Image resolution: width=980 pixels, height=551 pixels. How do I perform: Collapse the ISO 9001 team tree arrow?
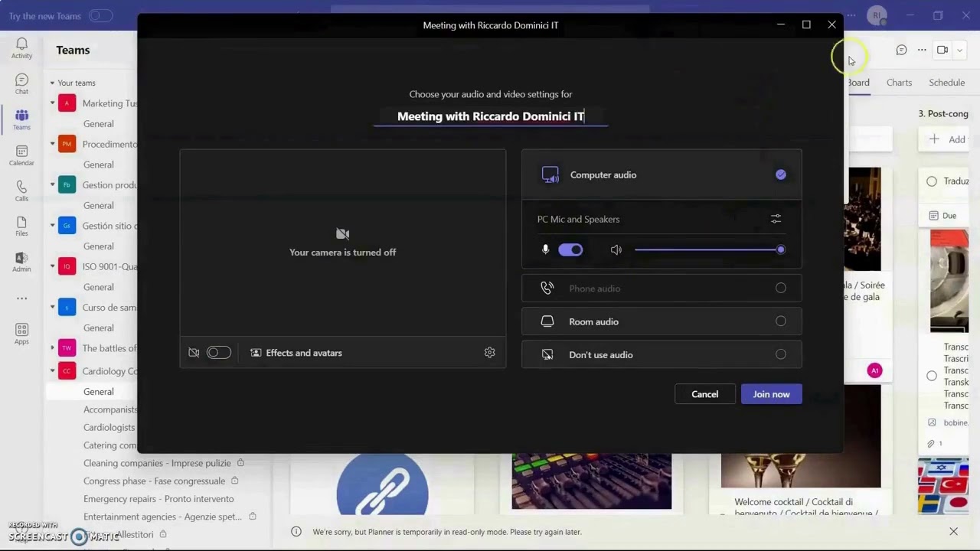tap(52, 266)
